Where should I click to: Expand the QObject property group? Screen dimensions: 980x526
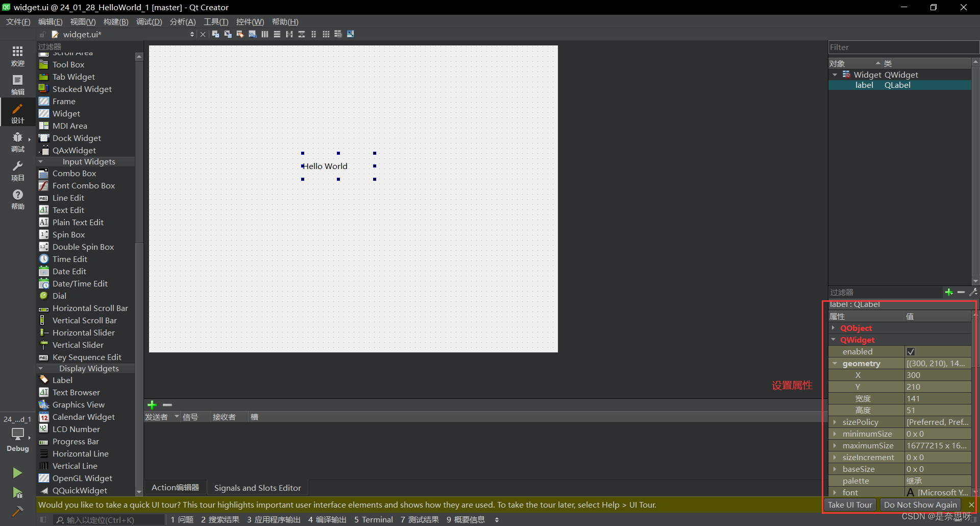[834, 328]
